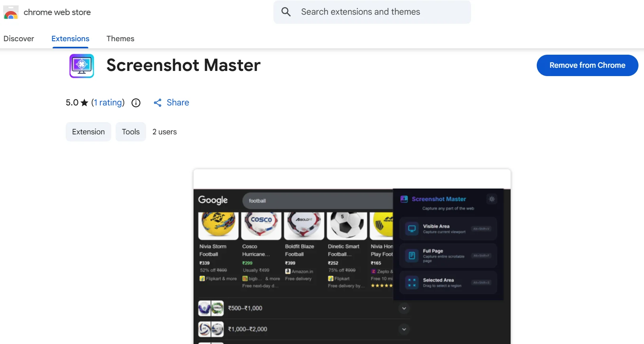Click the ₹299 price text

point(247,263)
